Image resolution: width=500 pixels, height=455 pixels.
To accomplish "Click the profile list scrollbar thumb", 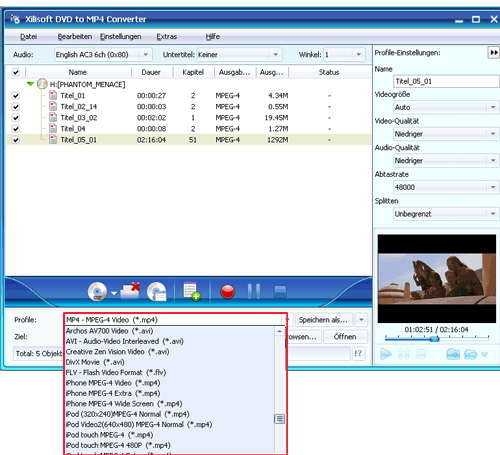I will coord(279,419).
